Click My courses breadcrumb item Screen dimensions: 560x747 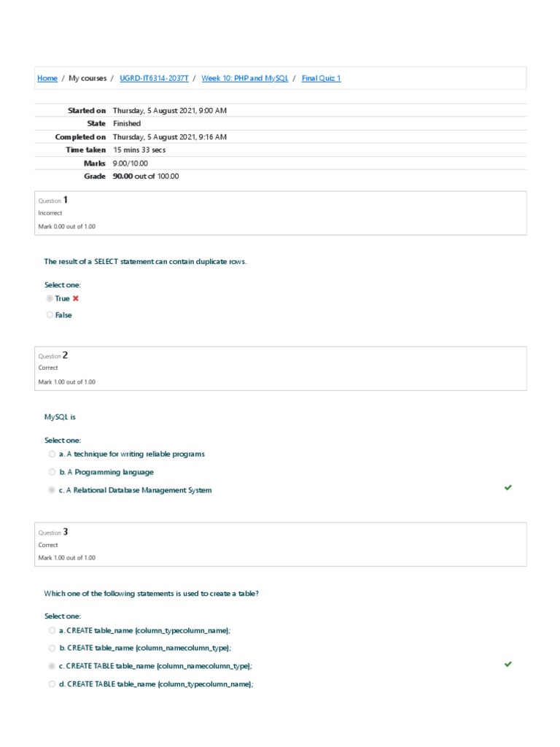coord(87,78)
